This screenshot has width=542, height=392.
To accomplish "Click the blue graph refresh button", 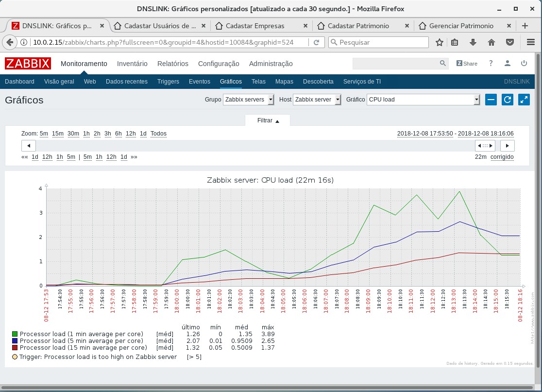I will pos(508,100).
